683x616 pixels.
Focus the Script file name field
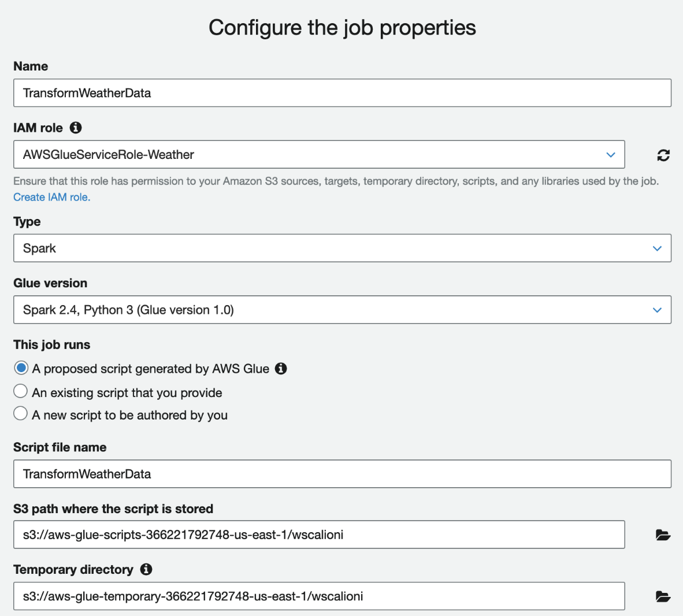(341, 474)
